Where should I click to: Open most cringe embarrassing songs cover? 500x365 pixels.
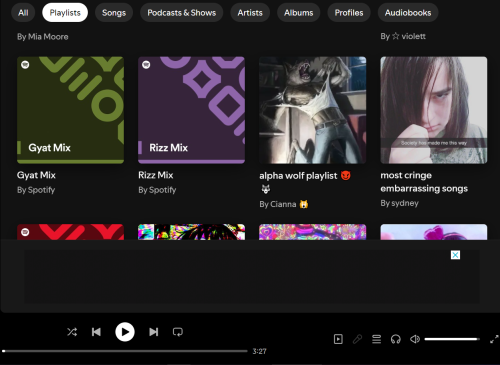click(x=434, y=110)
